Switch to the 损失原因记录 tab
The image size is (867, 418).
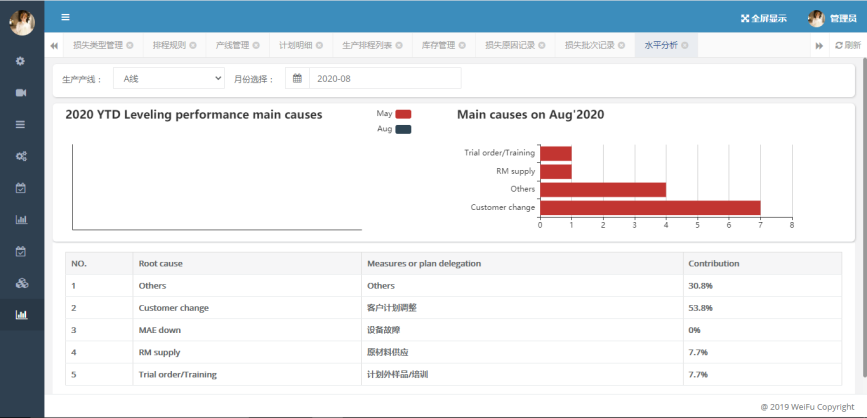click(x=508, y=46)
